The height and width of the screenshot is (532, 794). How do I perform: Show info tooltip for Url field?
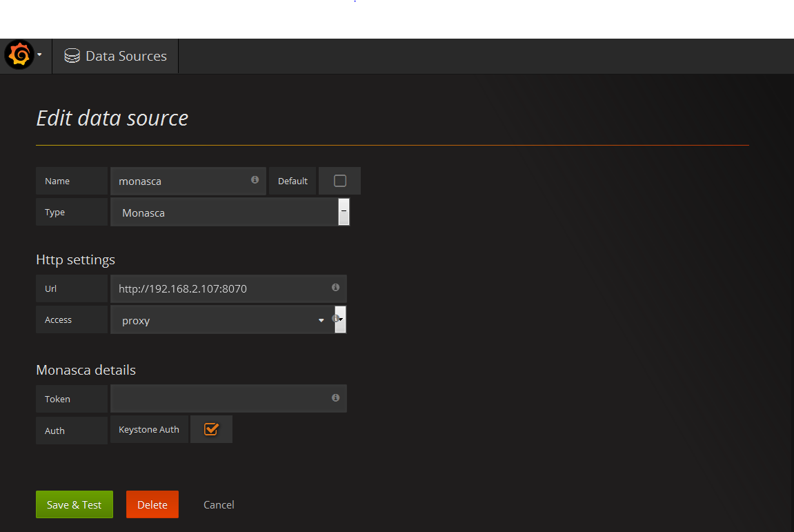tap(335, 287)
